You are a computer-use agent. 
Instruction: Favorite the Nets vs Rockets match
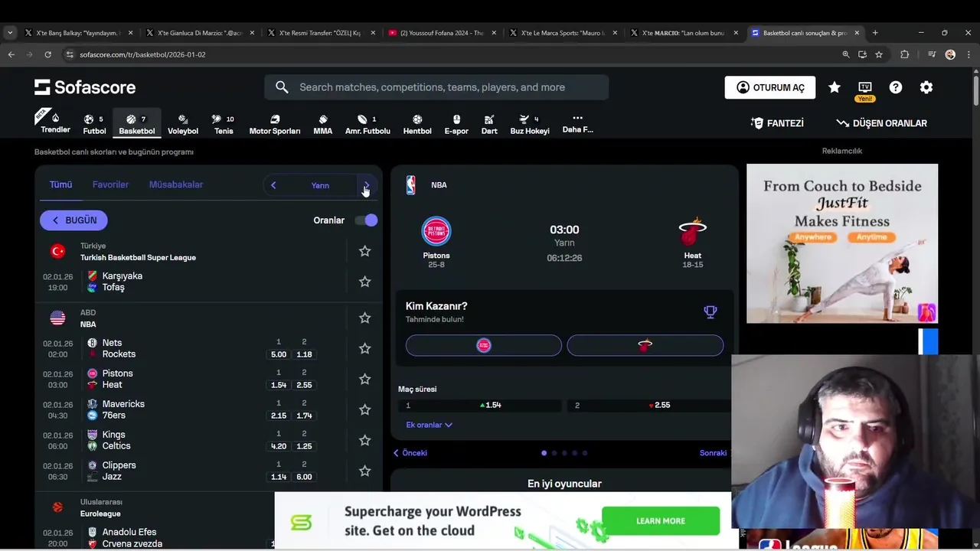coord(365,348)
